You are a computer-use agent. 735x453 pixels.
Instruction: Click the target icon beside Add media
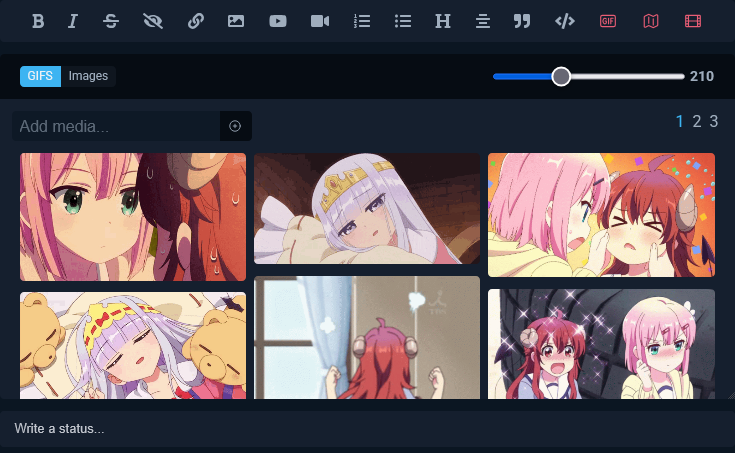click(235, 126)
